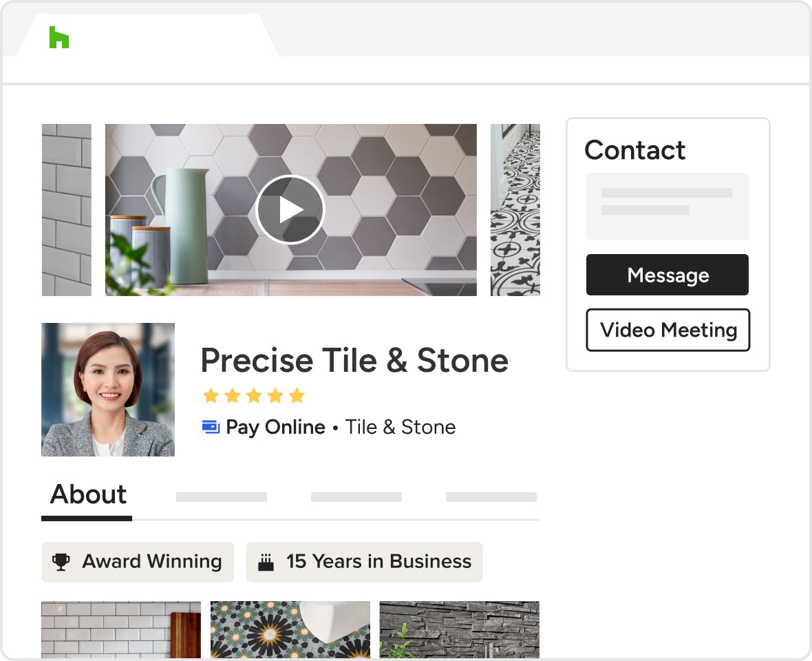812x661 pixels.
Task: Open the white subway tile project thumbnail
Action: click(121, 629)
